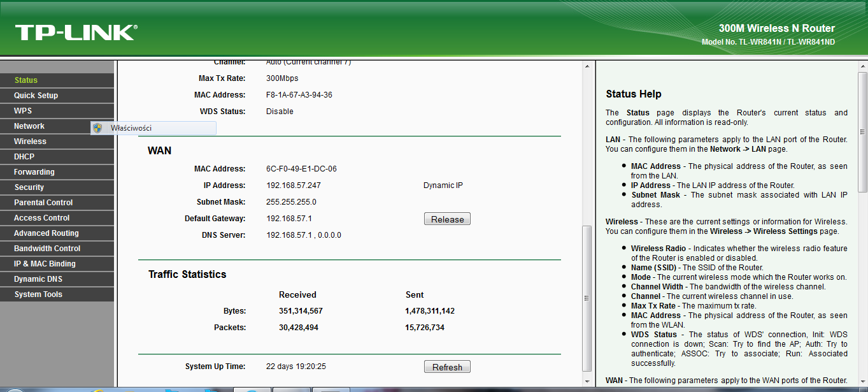Open the Security sidebar section

coord(29,187)
